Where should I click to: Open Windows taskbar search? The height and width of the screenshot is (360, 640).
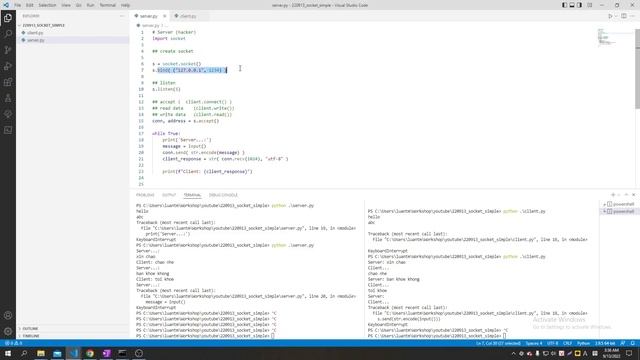pos(24,353)
